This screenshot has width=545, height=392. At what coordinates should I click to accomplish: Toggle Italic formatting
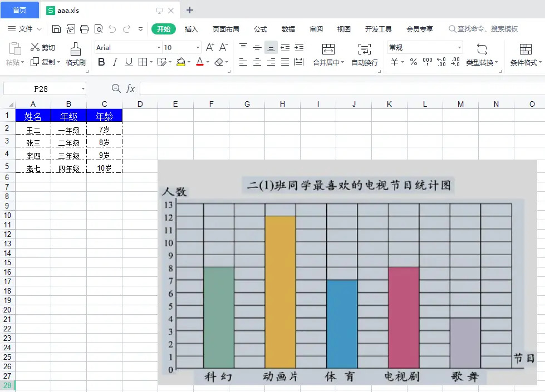click(115, 62)
